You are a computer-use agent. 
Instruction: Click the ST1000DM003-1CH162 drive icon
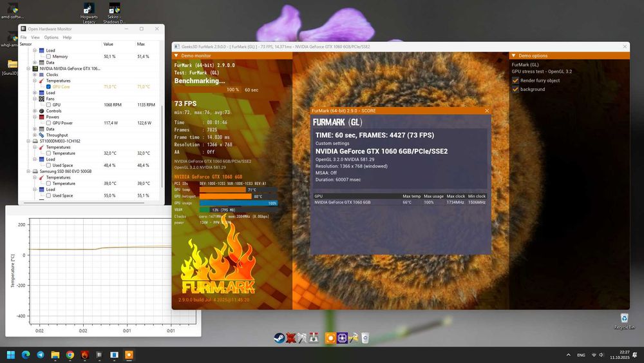point(35,141)
